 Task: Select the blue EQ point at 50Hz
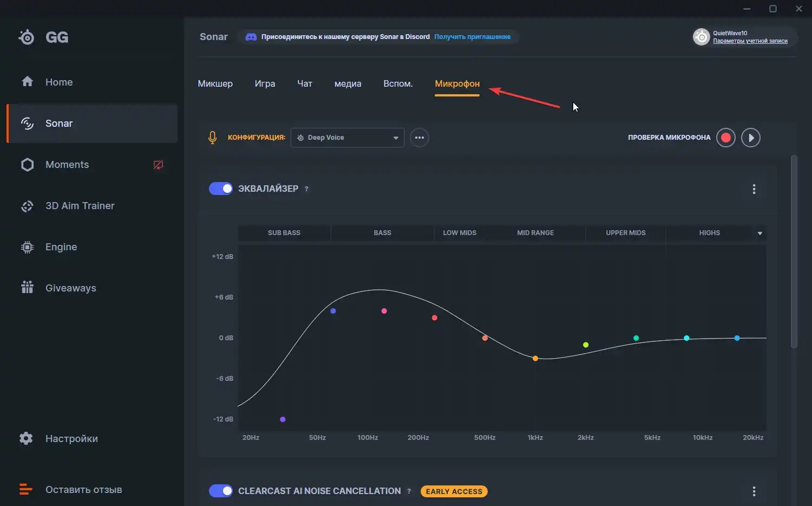point(333,311)
